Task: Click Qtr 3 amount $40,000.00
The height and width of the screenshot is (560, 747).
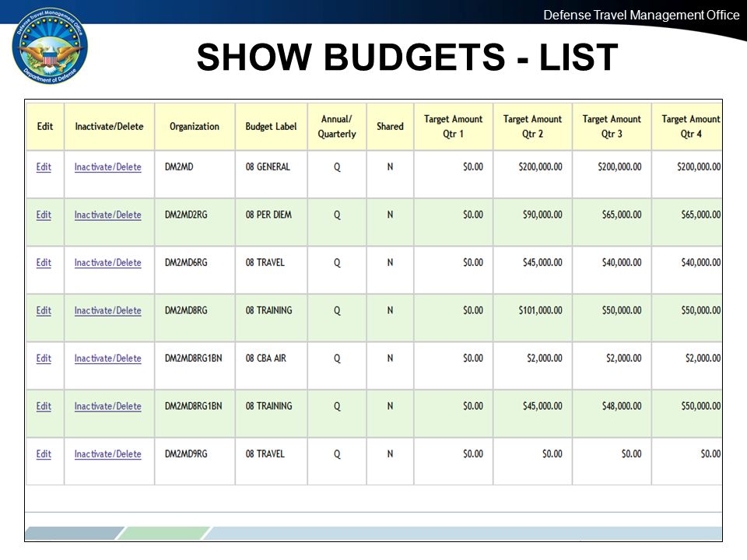Action: tap(622, 263)
